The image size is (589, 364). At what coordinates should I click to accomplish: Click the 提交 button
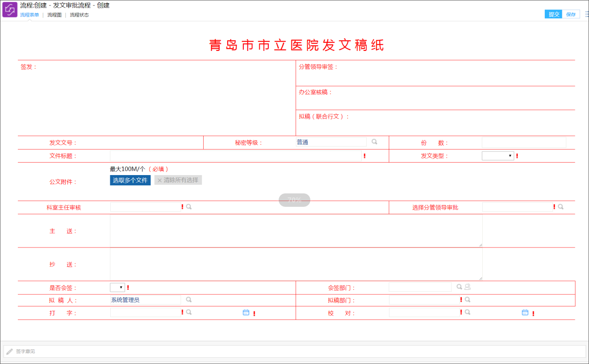point(554,14)
